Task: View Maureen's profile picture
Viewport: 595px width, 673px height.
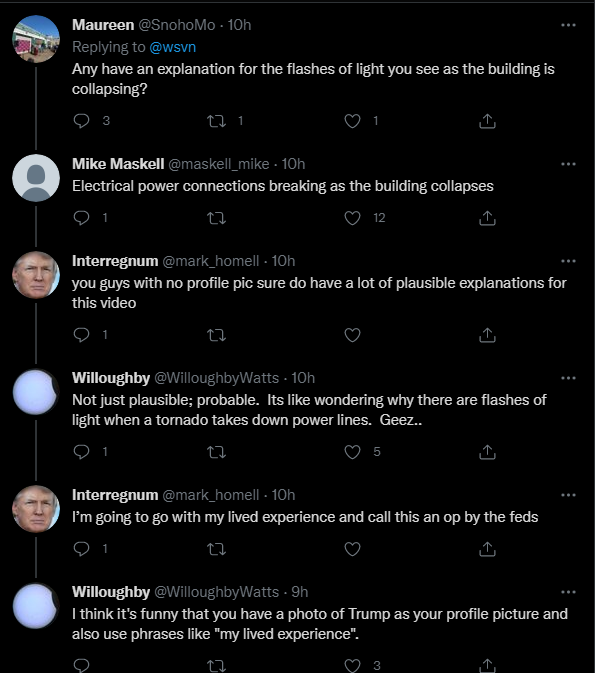Action: (36, 39)
